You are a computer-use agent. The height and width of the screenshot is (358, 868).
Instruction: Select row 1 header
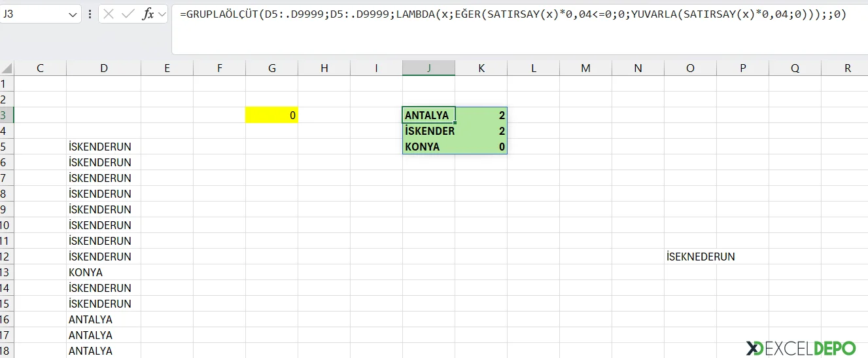(x=7, y=84)
